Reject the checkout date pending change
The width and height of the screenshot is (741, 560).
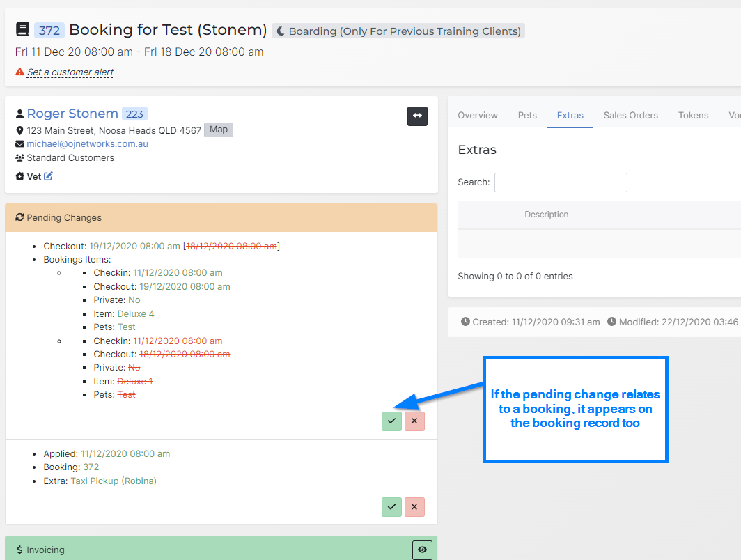pos(414,421)
